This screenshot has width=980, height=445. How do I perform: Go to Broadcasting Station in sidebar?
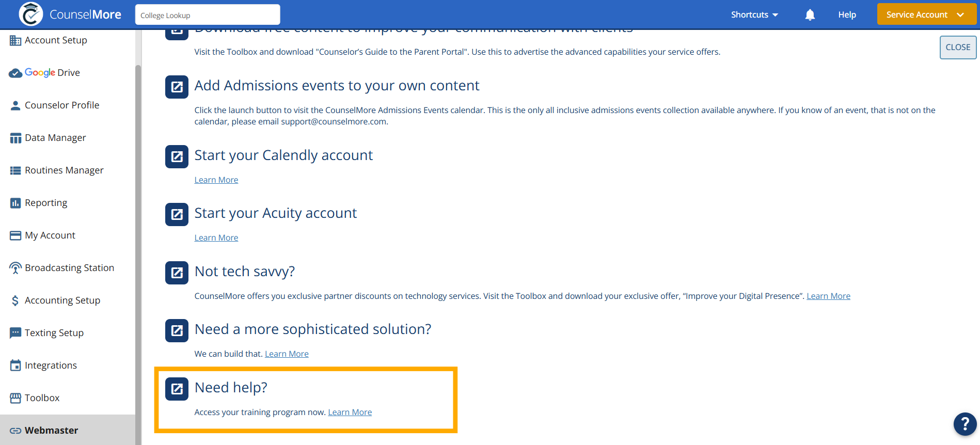pyautogui.click(x=69, y=268)
